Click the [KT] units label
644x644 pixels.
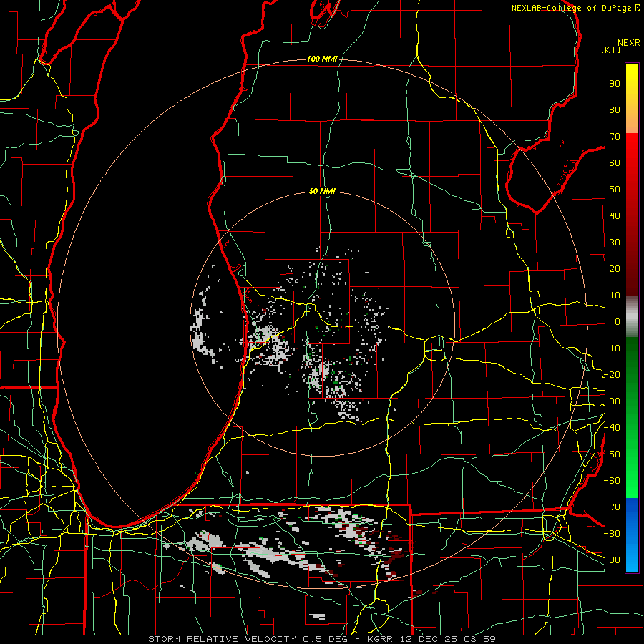[611, 49]
